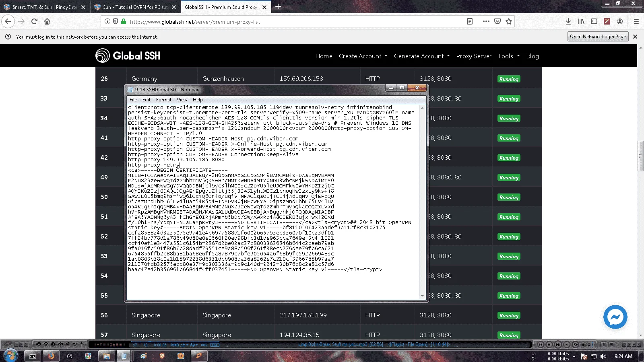This screenshot has height=362, width=644.
Task: Open the Home nav link
Action: pos(324,56)
